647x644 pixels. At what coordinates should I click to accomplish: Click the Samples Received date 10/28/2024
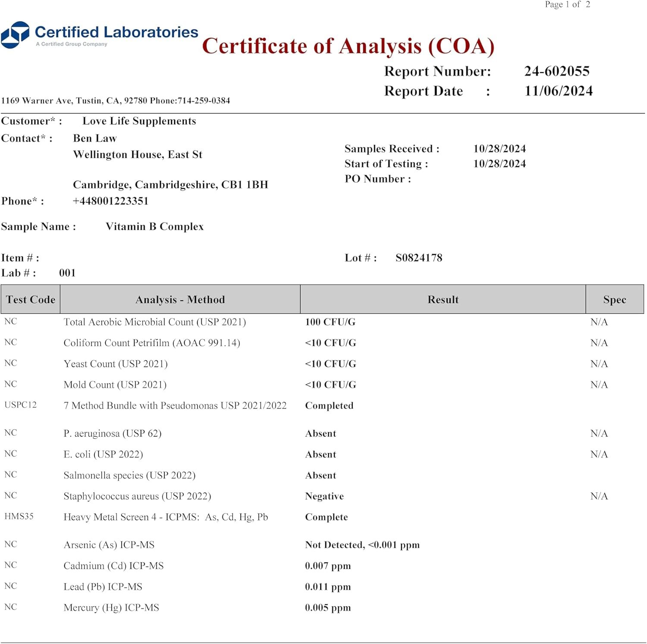[499, 149]
